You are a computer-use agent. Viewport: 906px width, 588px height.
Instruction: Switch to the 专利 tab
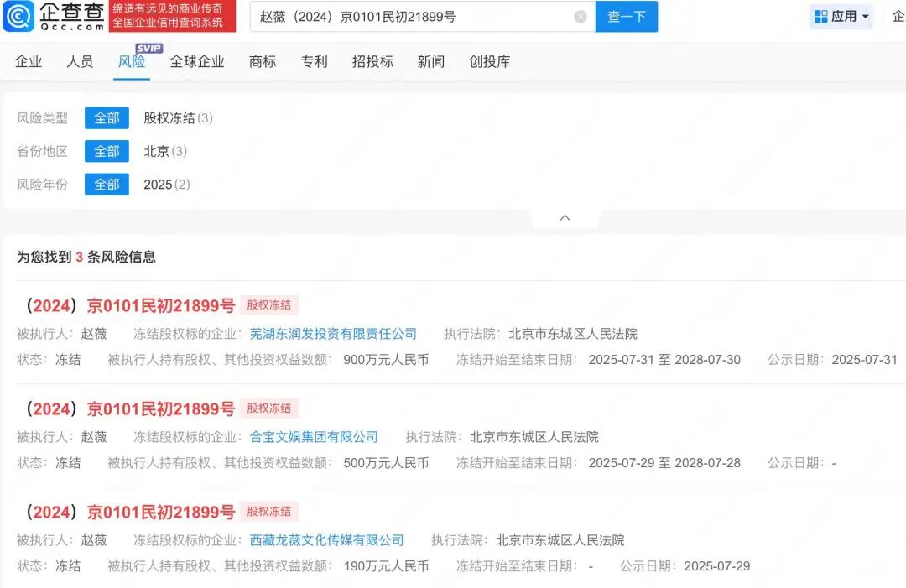click(315, 62)
